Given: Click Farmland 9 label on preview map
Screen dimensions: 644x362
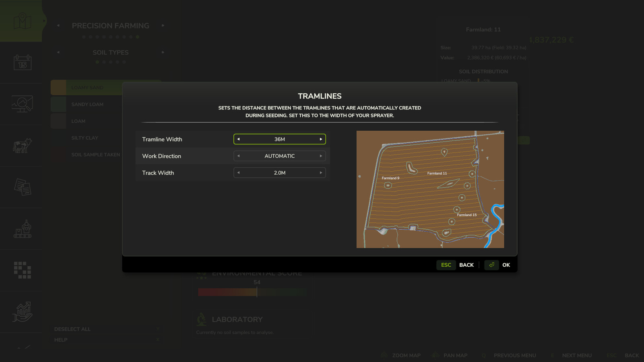Looking at the screenshot, I should coord(390,178).
